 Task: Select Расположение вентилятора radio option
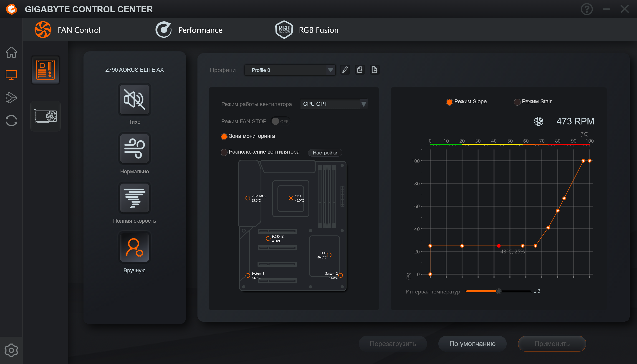coord(224,152)
